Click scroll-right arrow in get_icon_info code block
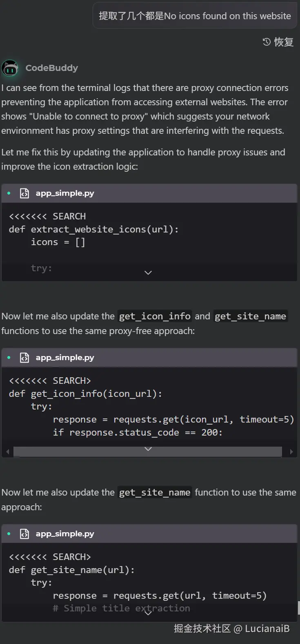The image size is (300, 644). pos(291,452)
